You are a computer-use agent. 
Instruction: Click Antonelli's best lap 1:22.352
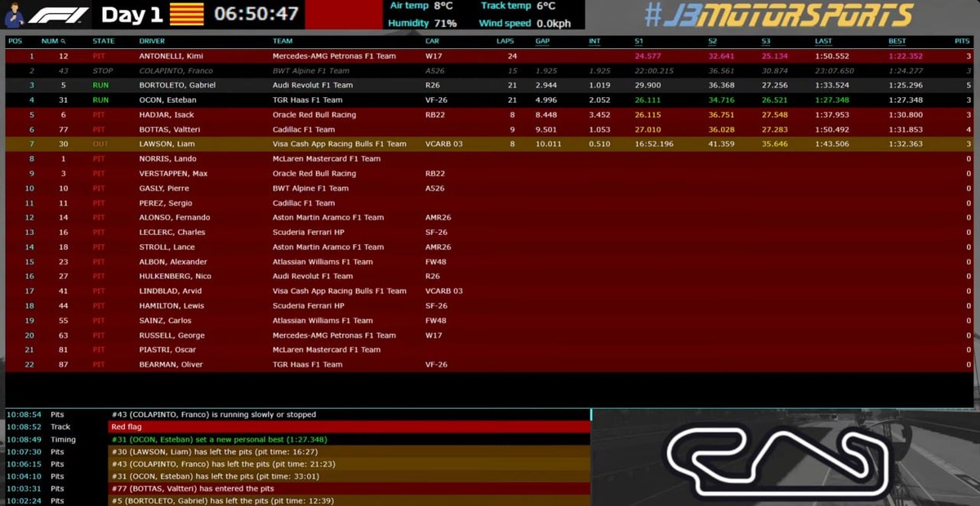906,56
